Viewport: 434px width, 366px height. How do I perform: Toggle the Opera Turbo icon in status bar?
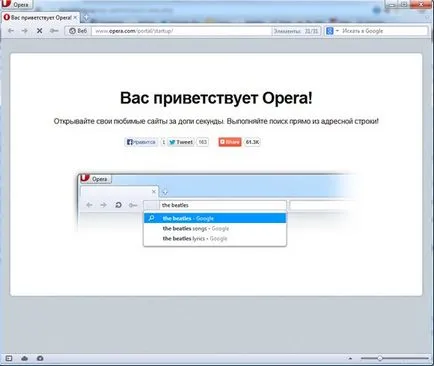pyautogui.click(x=40, y=358)
